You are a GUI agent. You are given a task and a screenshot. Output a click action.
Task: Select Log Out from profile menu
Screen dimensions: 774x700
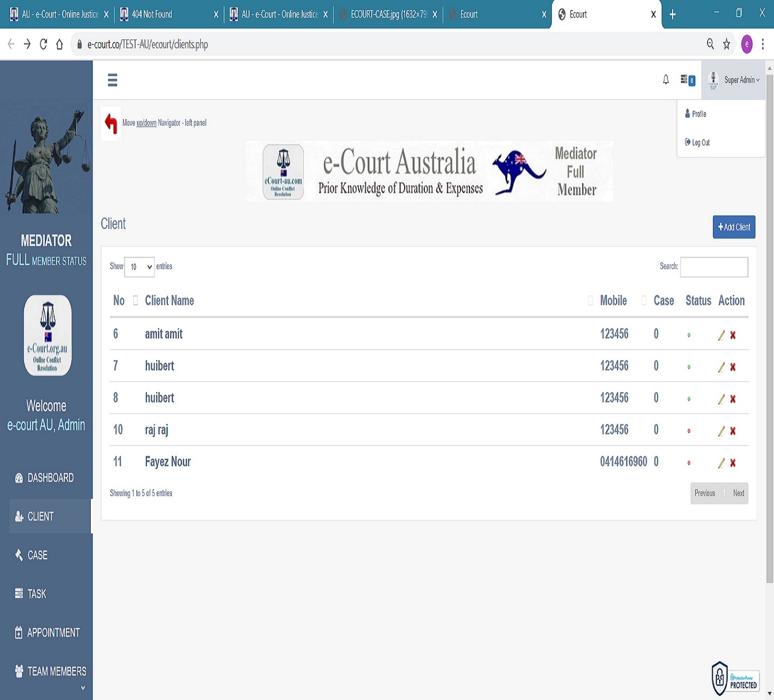tap(700, 143)
